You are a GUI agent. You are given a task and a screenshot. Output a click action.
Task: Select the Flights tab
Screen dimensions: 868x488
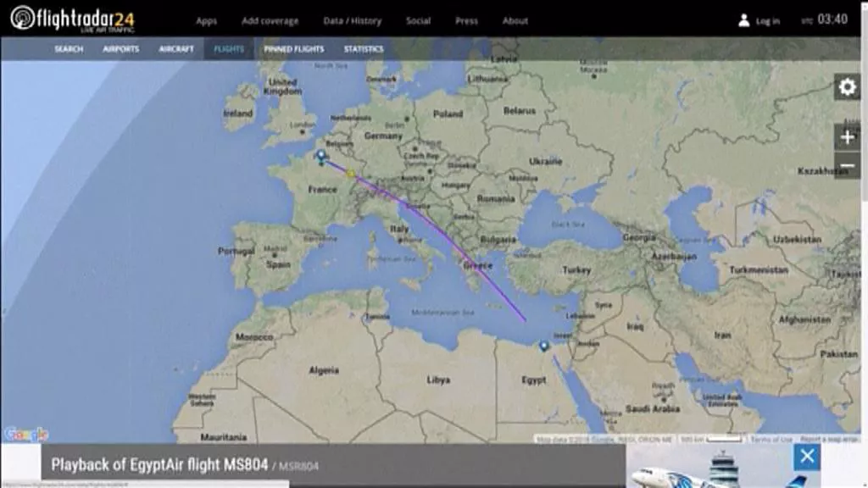229,49
